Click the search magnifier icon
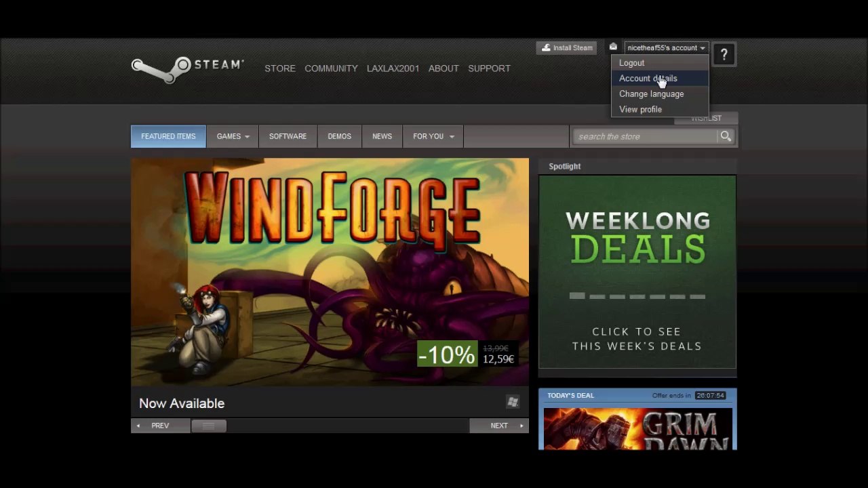This screenshot has height=488, width=868. 726,136
